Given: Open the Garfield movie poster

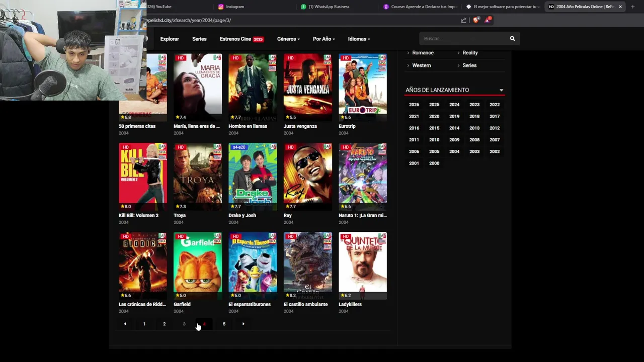Looking at the screenshot, I should pos(198,265).
